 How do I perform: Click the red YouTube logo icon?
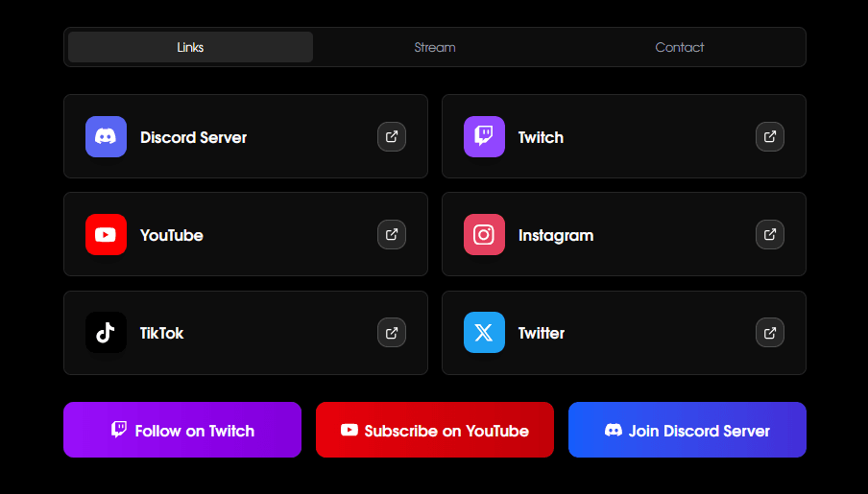[106, 235]
